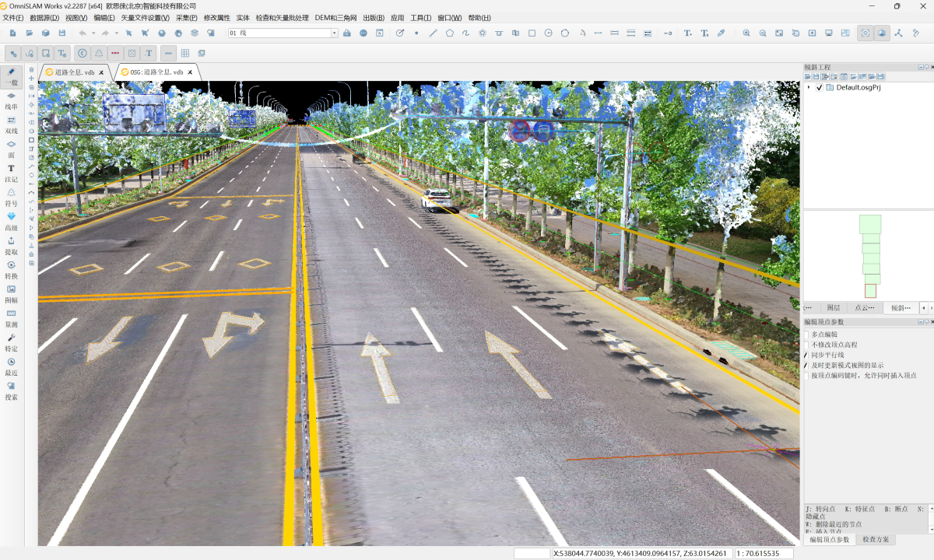Viewport: 934px width, 560px height.
Task: Open the 图幅 map sheet sidebar tool
Action: [x=11, y=294]
